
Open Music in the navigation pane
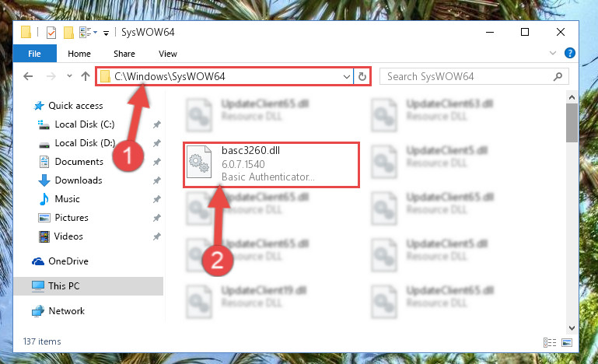coord(67,199)
